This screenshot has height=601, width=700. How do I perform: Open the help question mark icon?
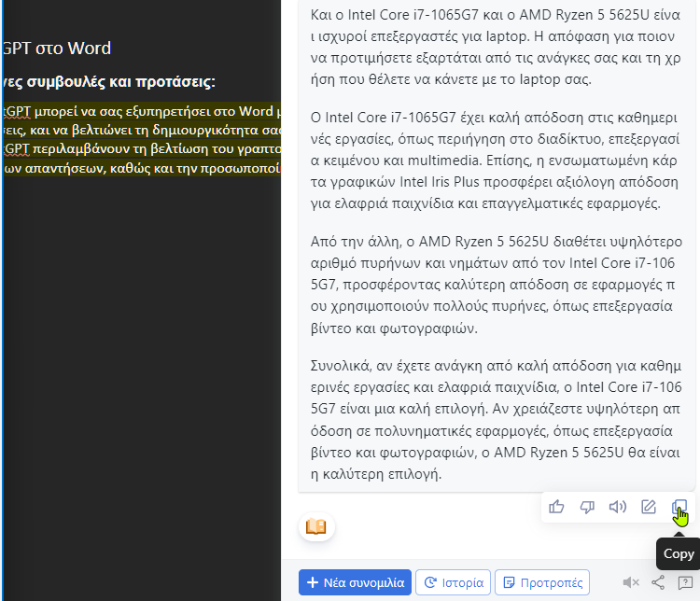[685, 582]
